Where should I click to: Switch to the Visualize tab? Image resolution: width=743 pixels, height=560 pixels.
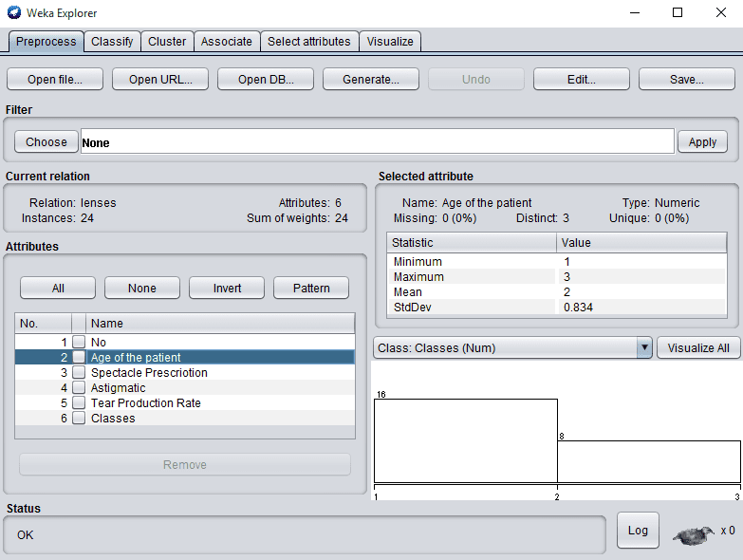tap(390, 41)
